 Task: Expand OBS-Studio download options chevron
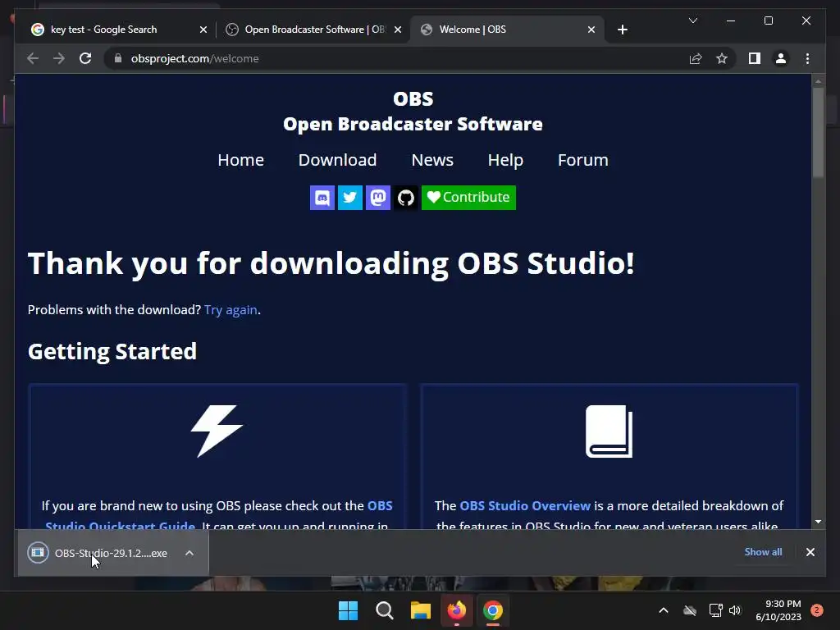[x=189, y=553]
